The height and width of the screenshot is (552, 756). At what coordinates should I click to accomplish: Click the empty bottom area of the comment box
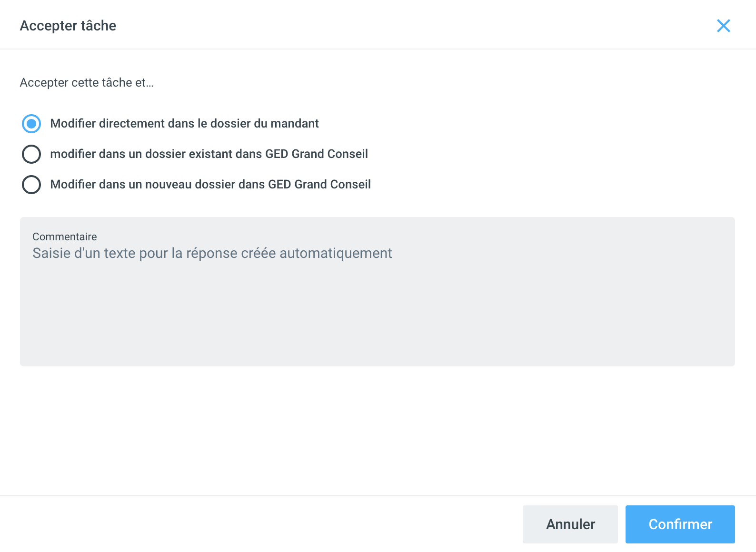click(x=377, y=338)
